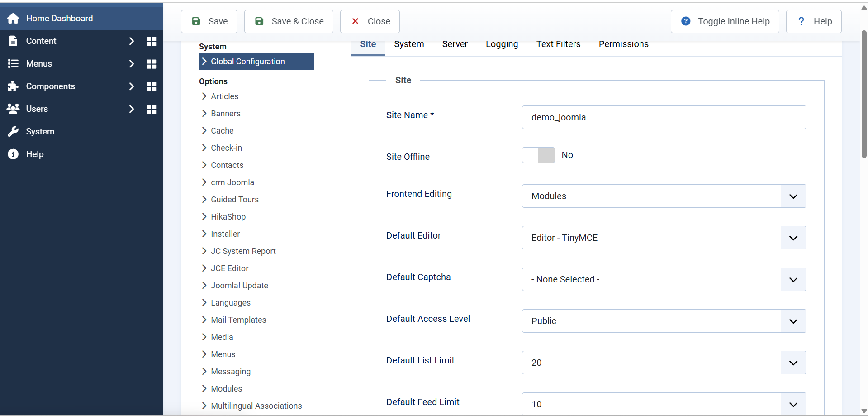
Task: Open the Components dashboard grid icon
Action: [x=152, y=86]
